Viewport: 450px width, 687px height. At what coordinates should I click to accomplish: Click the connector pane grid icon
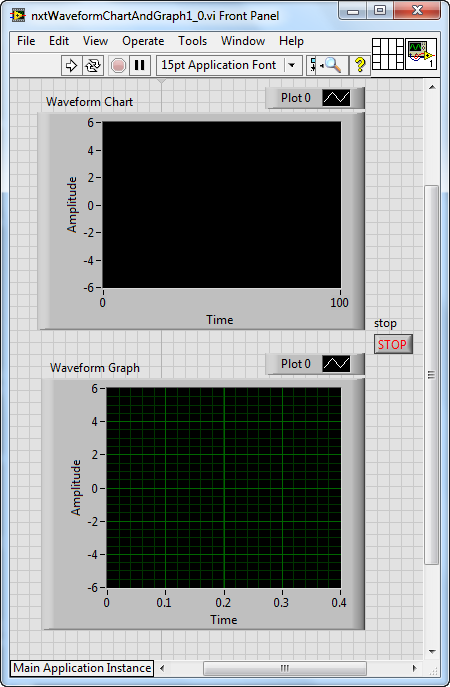point(388,54)
